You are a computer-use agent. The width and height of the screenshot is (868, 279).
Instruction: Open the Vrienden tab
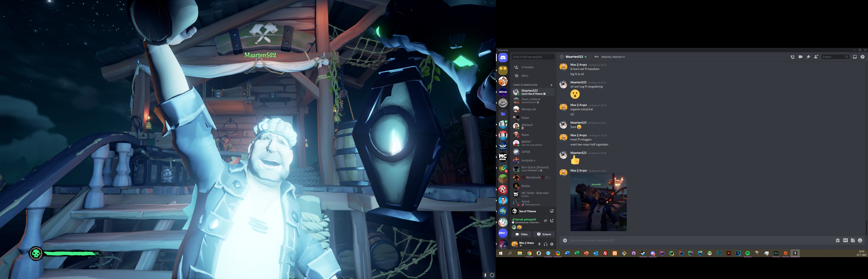pos(527,67)
